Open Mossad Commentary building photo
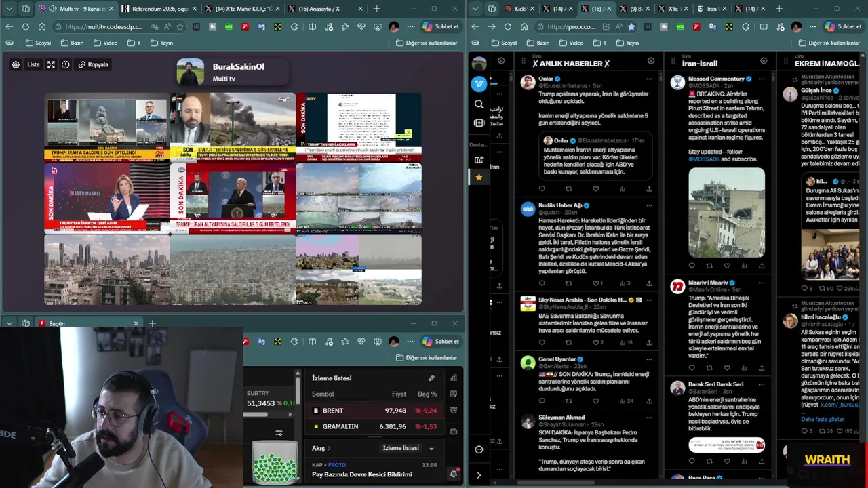 (x=726, y=213)
